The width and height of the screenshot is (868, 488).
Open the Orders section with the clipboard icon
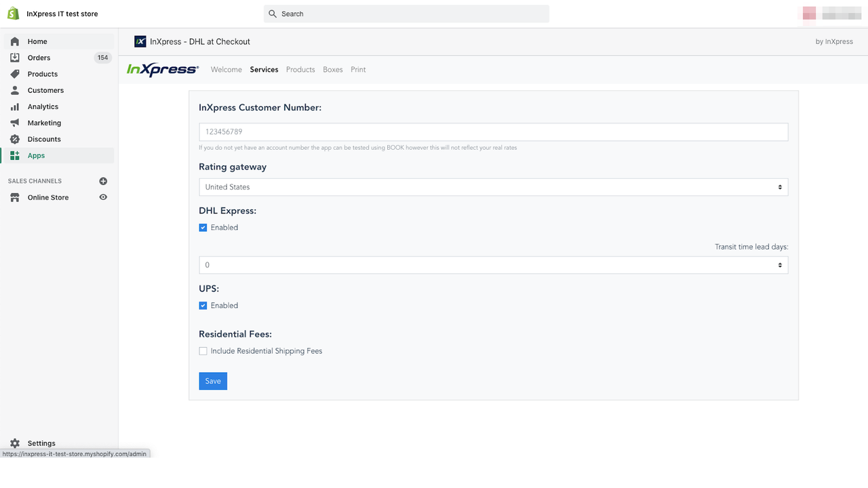15,58
